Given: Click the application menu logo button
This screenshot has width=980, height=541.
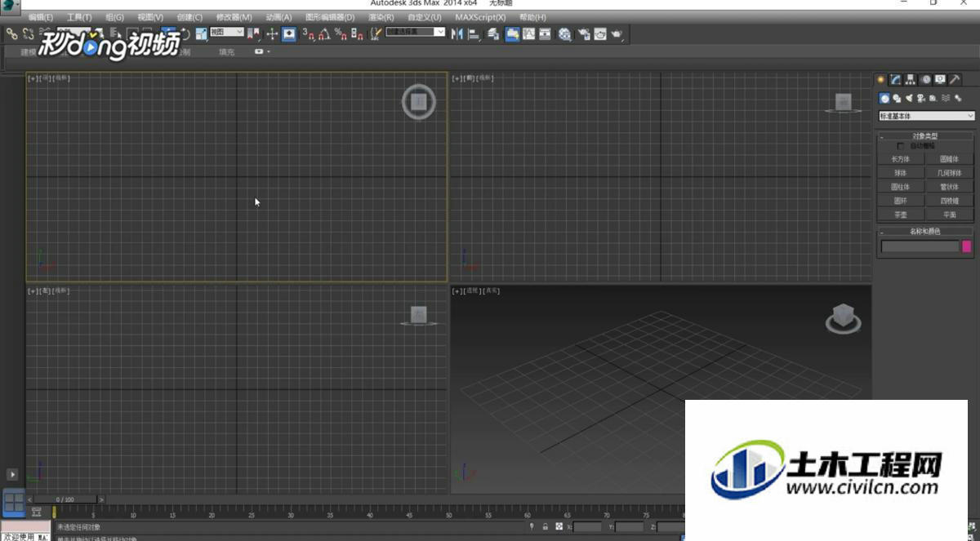Looking at the screenshot, I should click(10, 5).
